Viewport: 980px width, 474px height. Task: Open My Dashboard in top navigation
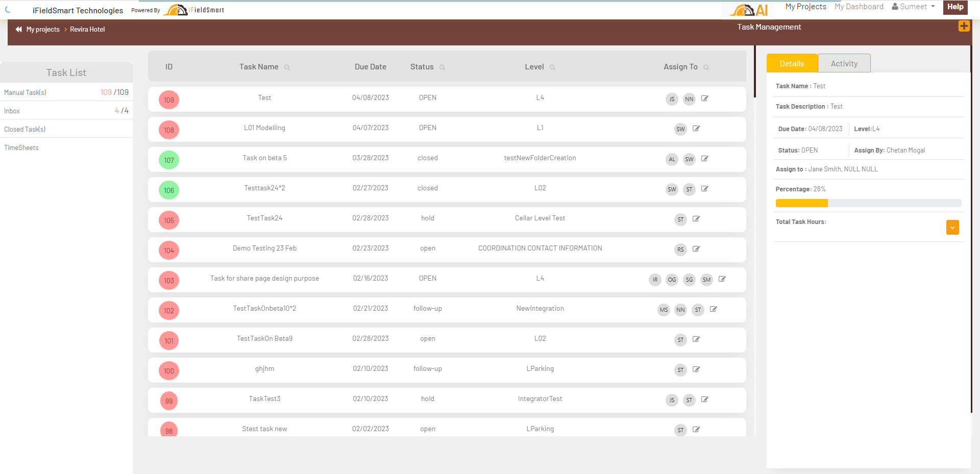859,7
